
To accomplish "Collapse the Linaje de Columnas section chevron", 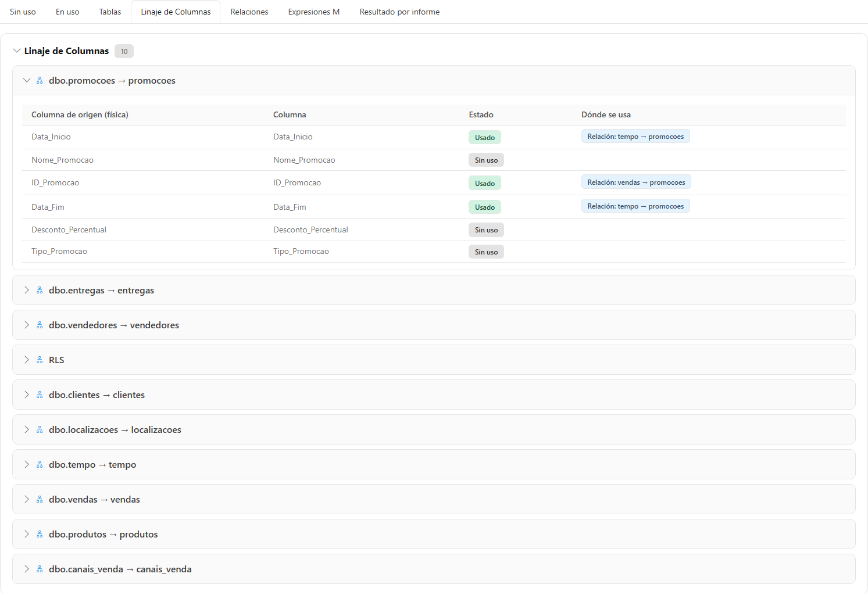I will click(x=17, y=51).
